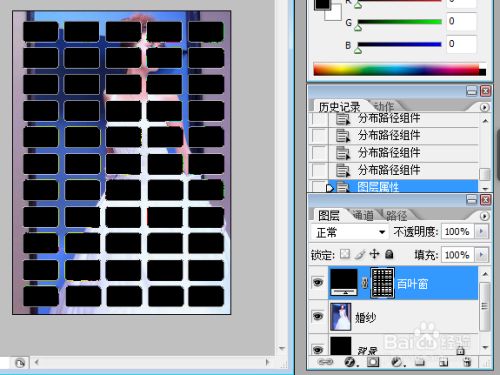Click the foreground black color swatch
Screen dimensions: 500x375
322,3
